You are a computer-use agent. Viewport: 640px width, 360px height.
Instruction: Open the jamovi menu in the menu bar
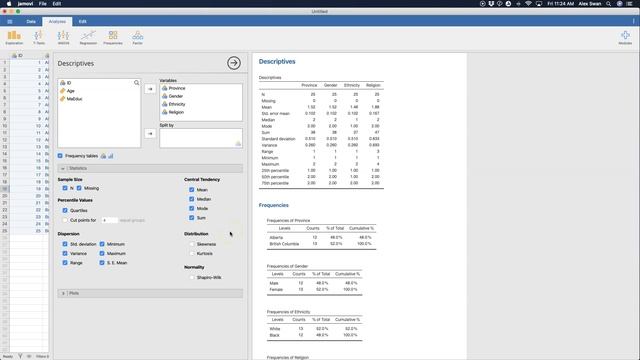pyautogui.click(x=26, y=4)
